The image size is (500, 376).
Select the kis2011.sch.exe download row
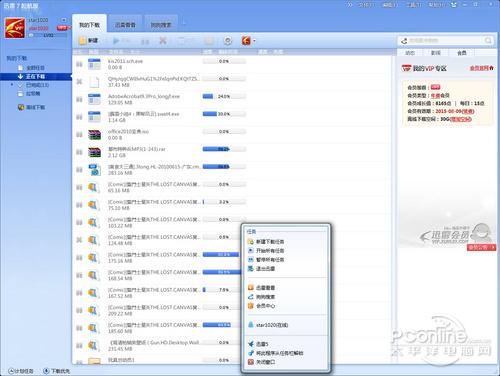click(232, 64)
